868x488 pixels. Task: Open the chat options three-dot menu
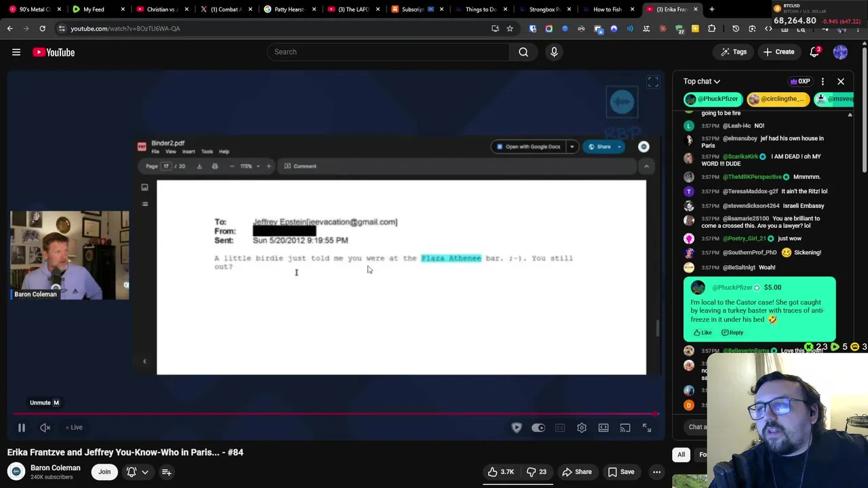823,81
